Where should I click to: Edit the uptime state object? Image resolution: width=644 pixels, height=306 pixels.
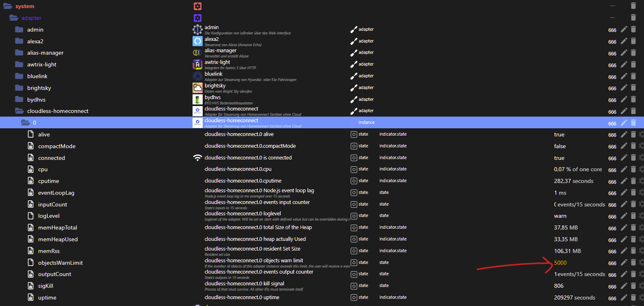(624, 297)
